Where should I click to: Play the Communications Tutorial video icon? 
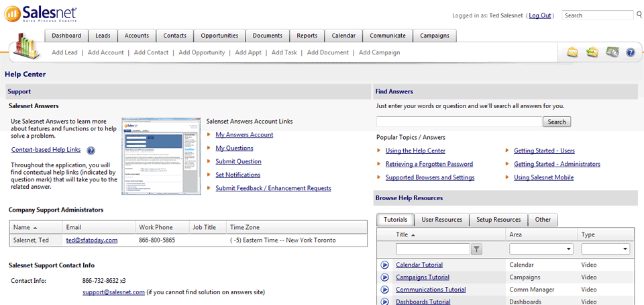point(385,290)
